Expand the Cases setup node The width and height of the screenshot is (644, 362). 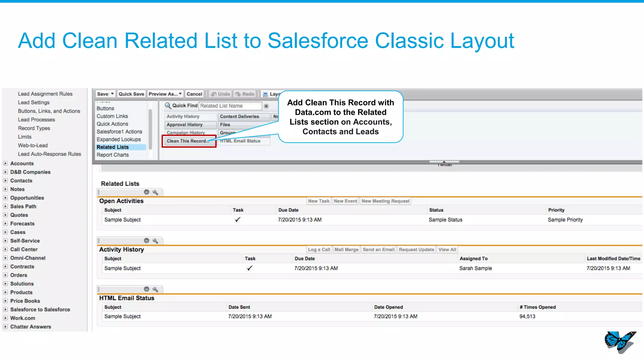pos(5,232)
